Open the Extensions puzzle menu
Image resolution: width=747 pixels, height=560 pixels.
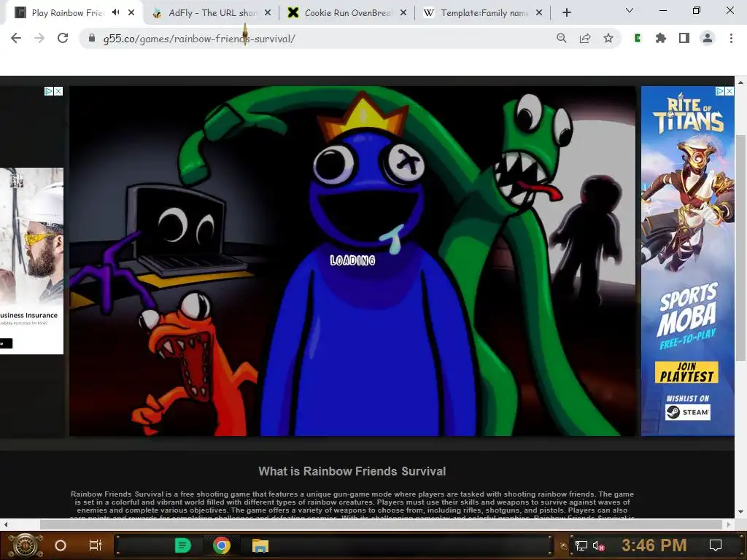(661, 38)
